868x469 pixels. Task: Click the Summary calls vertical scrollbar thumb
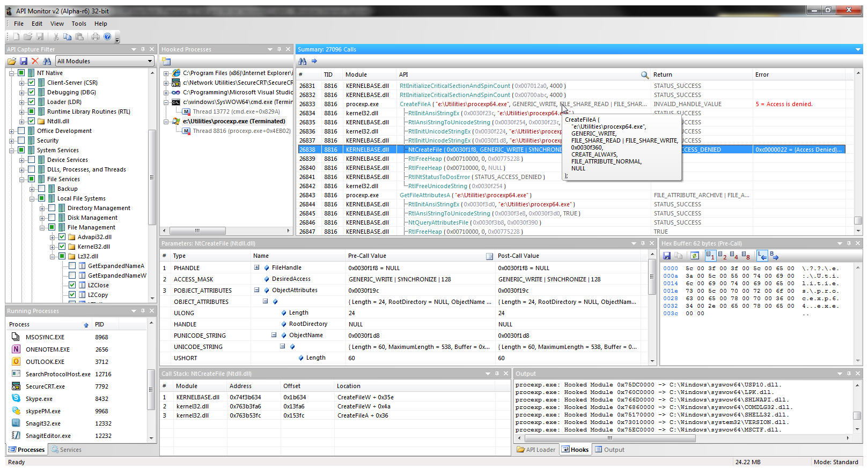coord(858,220)
